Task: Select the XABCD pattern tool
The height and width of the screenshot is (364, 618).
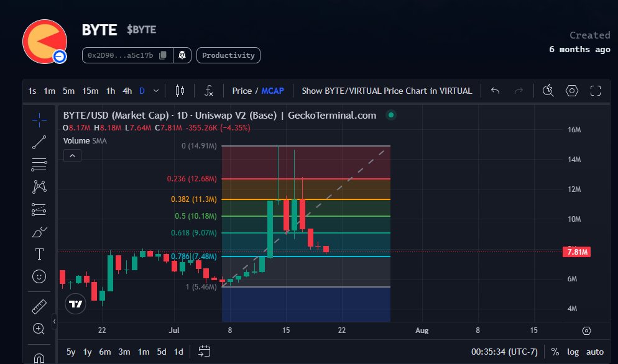Action: pyautogui.click(x=39, y=187)
